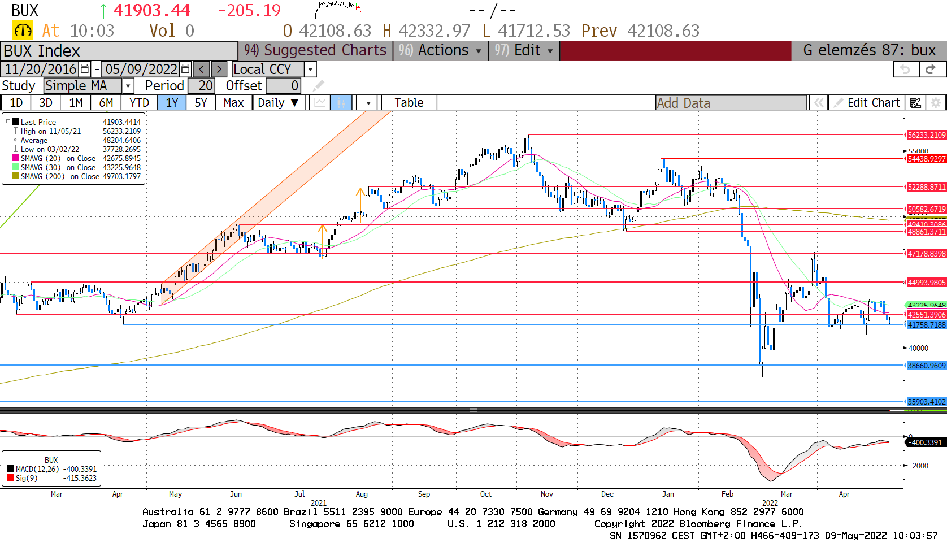
Task: Open the start date calendar picker
Action: (x=85, y=70)
